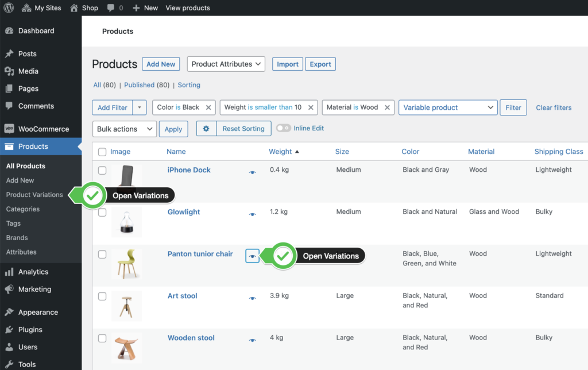Click the eye icon on the Wooden stool row
This screenshot has height=370, width=588.
pos(252,340)
